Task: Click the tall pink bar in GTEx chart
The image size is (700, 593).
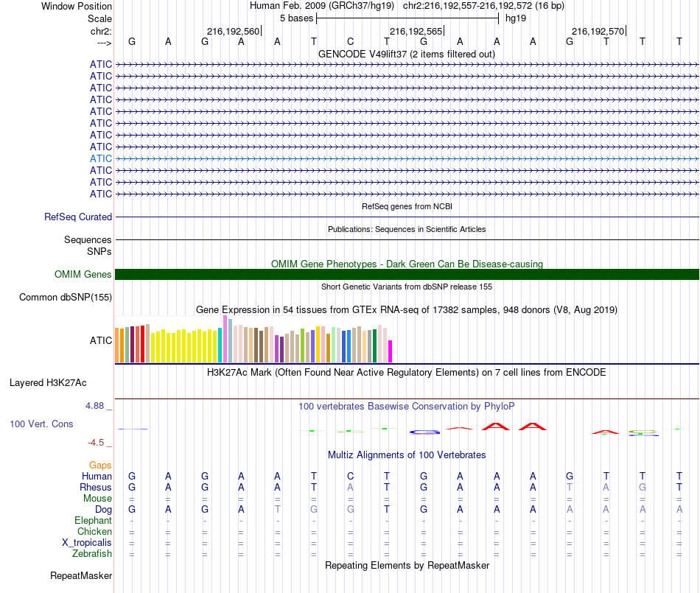Action: point(225,339)
